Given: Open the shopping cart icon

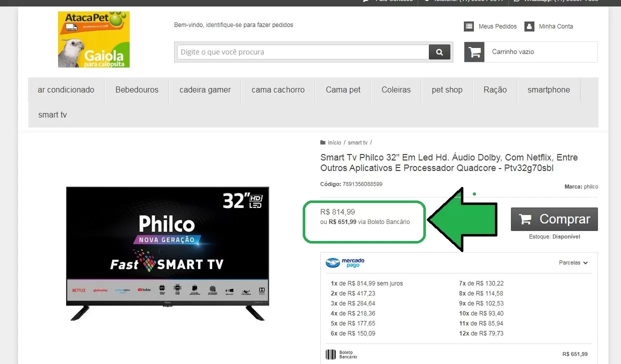Looking at the screenshot, I should coord(474,52).
